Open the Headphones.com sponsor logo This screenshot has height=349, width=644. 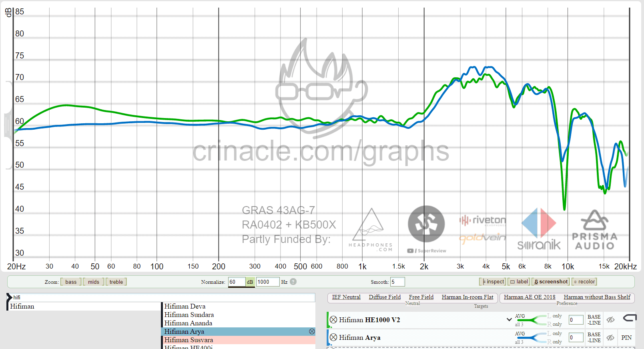(x=371, y=230)
